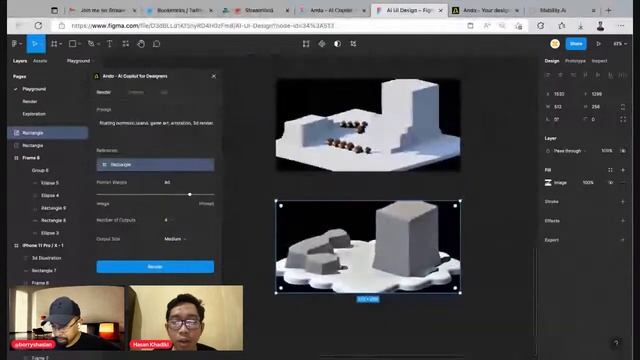The image size is (640, 360).
Task: Open browser settings and more menu
Action: [620, 26]
